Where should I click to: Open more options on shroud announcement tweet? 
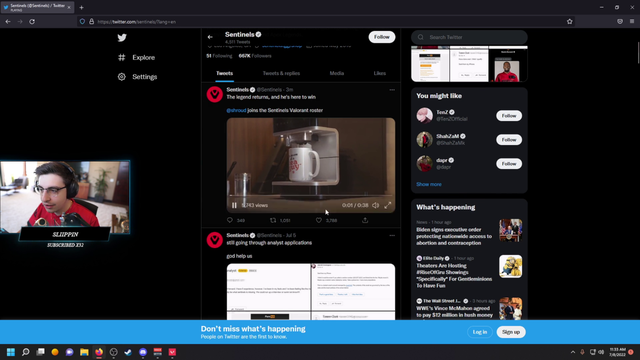pyautogui.click(x=392, y=90)
